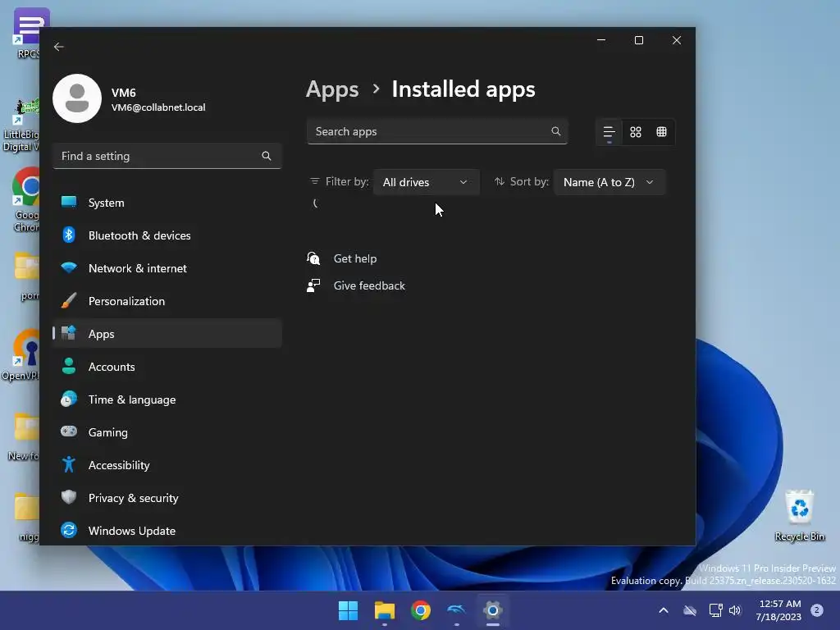Minimize the Settings window
The height and width of the screenshot is (630, 840).
[601, 40]
